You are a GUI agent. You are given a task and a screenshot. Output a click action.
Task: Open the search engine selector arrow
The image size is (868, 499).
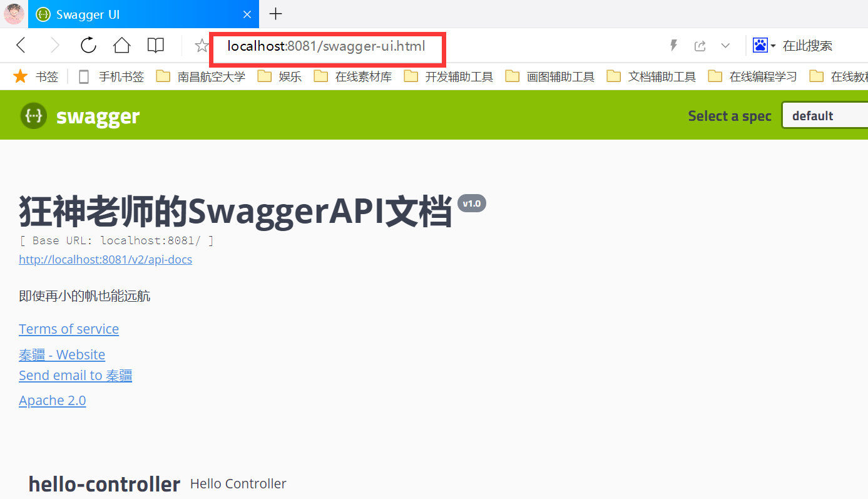(x=773, y=46)
